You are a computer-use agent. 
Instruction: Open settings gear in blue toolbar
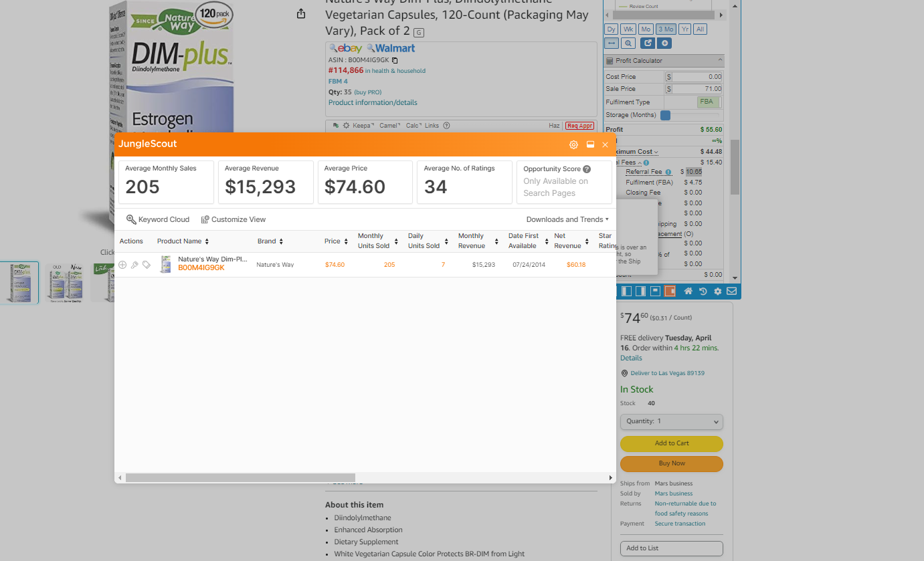pyautogui.click(x=717, y=292)
